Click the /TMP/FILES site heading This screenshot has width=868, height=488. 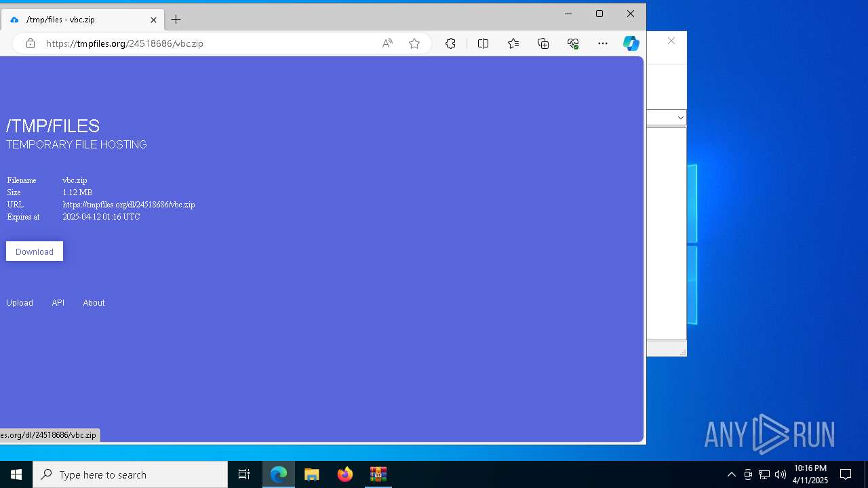coord(53,126)
